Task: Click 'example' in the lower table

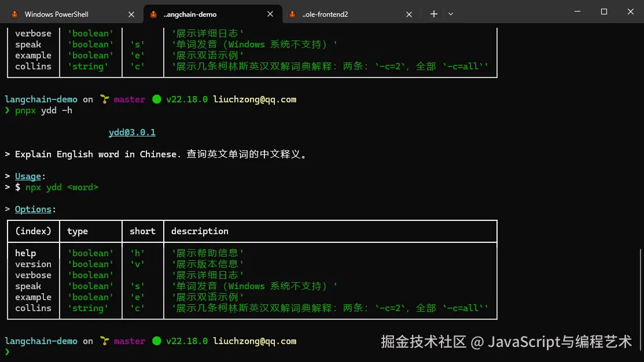Action: pyautogui.click(x=33, y=297)
